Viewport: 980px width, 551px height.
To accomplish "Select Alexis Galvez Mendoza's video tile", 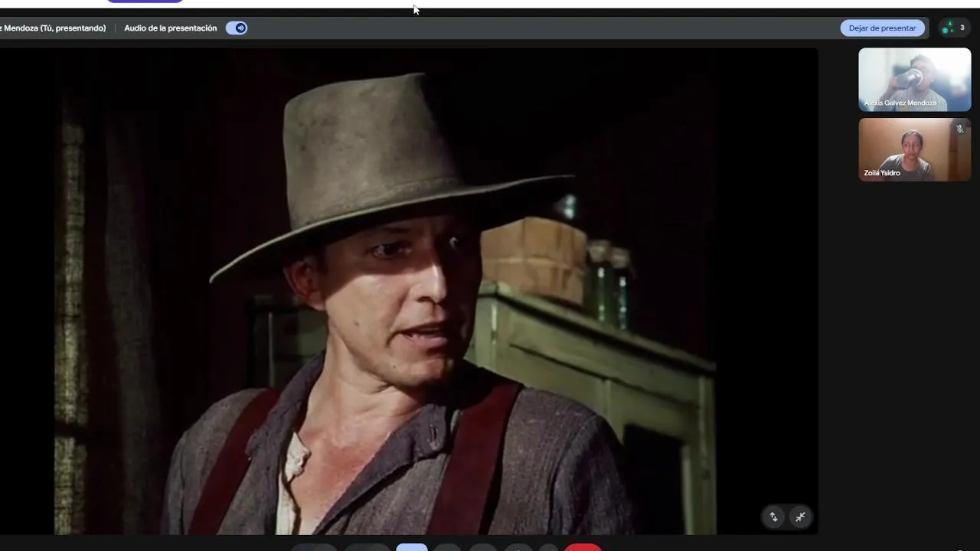I will [914, 80].
